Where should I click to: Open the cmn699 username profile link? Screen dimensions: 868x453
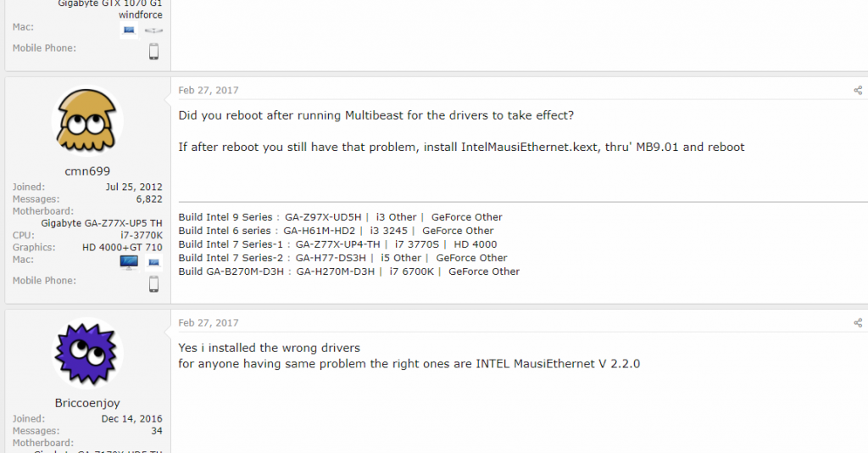tap(87, 171)
